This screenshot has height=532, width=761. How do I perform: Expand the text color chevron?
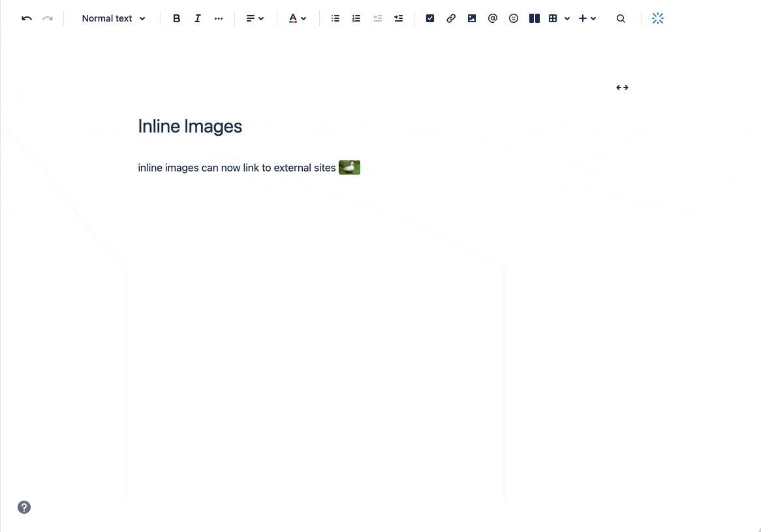point(304,18)
